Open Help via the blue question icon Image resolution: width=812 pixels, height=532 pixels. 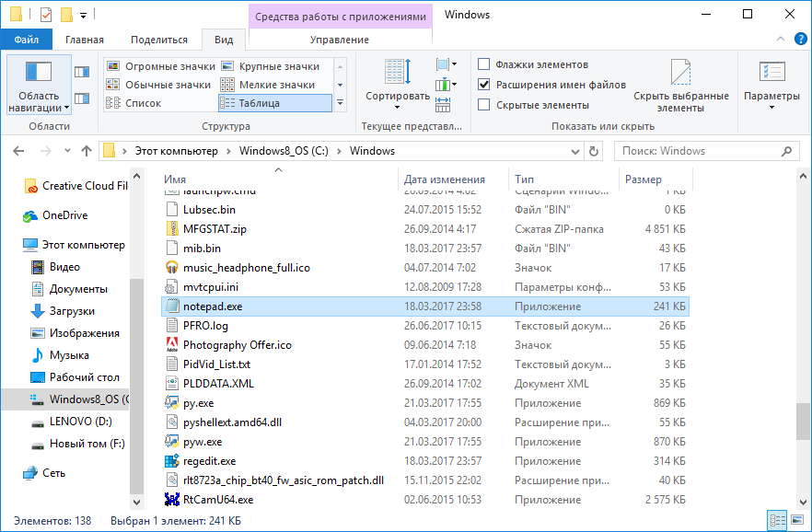pyautogui.click(x=801, y=39)
